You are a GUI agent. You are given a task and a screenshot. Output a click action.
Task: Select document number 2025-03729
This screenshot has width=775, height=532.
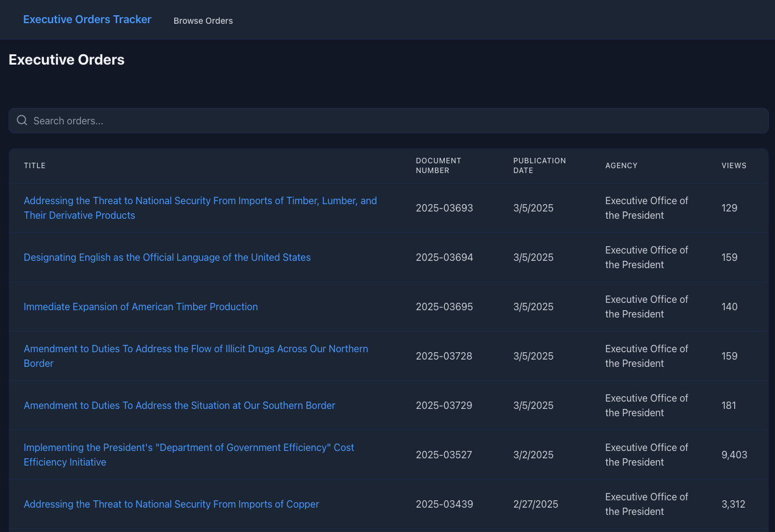point(444,405)
